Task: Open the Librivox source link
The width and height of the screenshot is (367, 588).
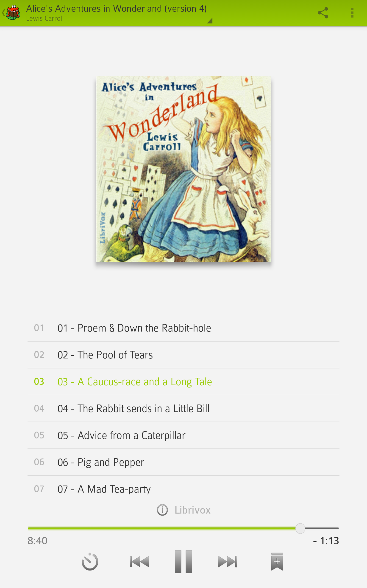Action: [x=192, y=510]
